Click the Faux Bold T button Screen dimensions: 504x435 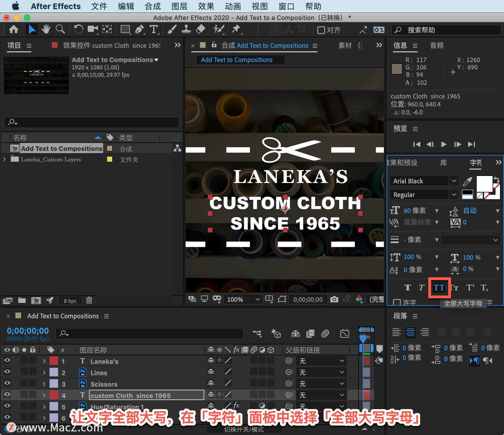point(407,288)
